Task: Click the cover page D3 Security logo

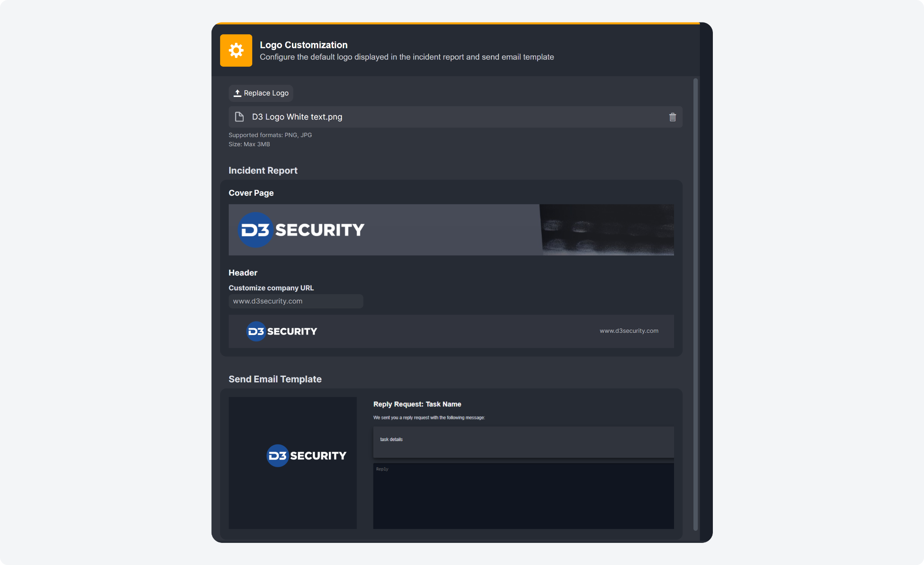Action: tap(301, 230)
